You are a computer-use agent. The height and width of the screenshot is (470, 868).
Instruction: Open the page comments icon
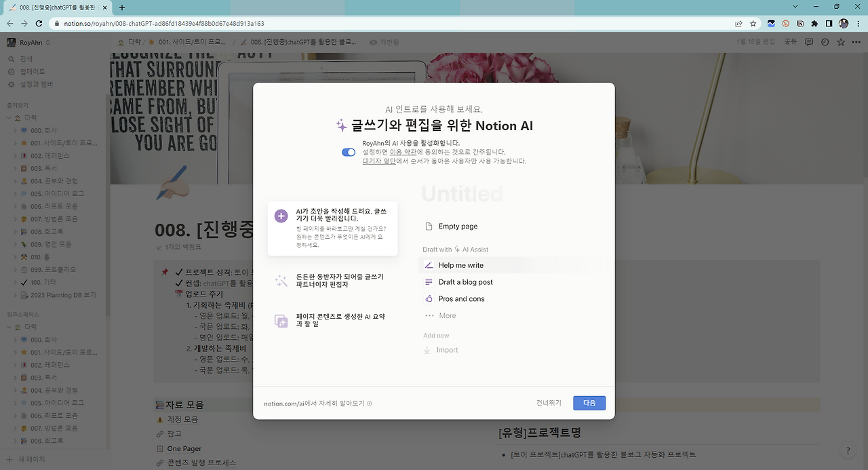(808, 42)
